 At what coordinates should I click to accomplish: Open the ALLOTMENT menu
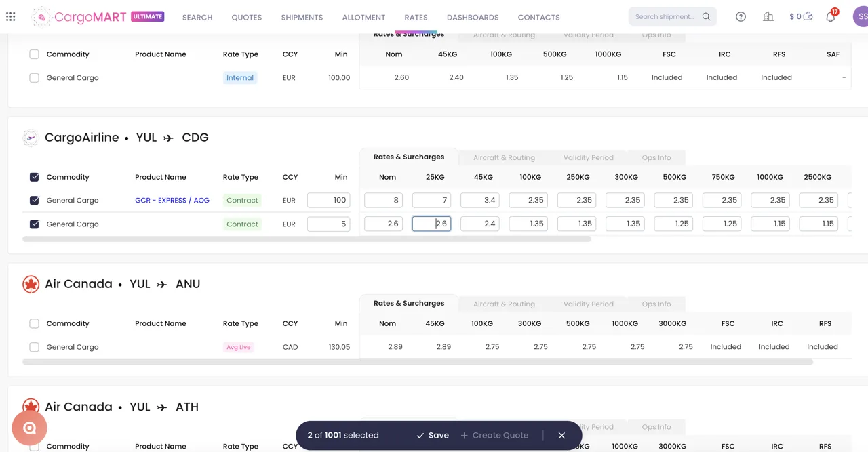(x=363, y=17)
